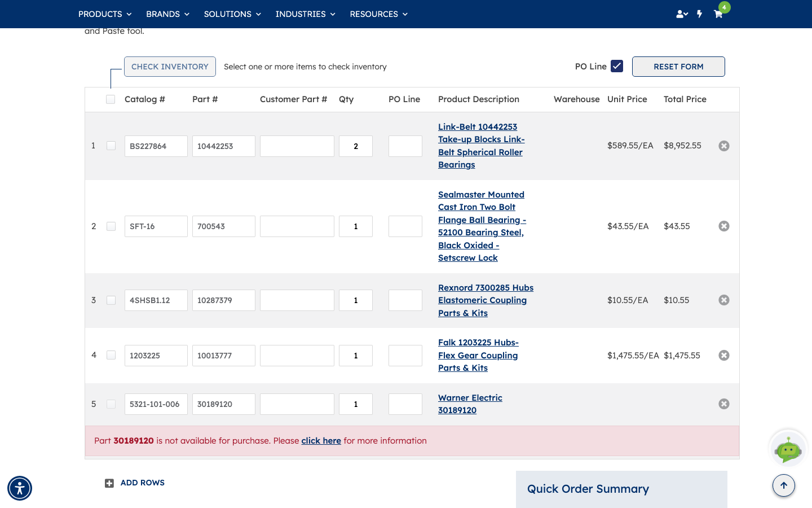Remove row 2 Sealmaster item
Viewport: 812px width, 508px height.
[724, 226]
